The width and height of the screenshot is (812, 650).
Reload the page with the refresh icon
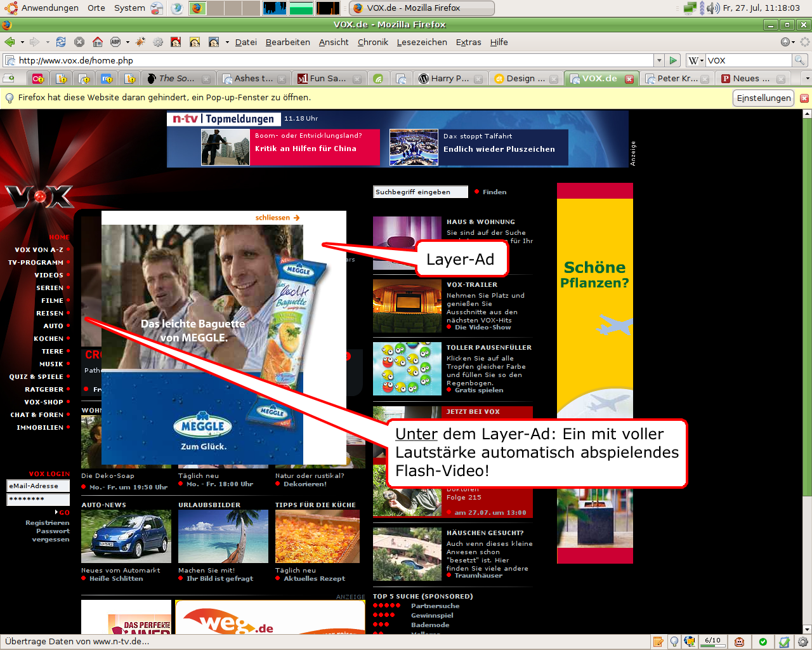pyautogui.click(x=61, y=42)
